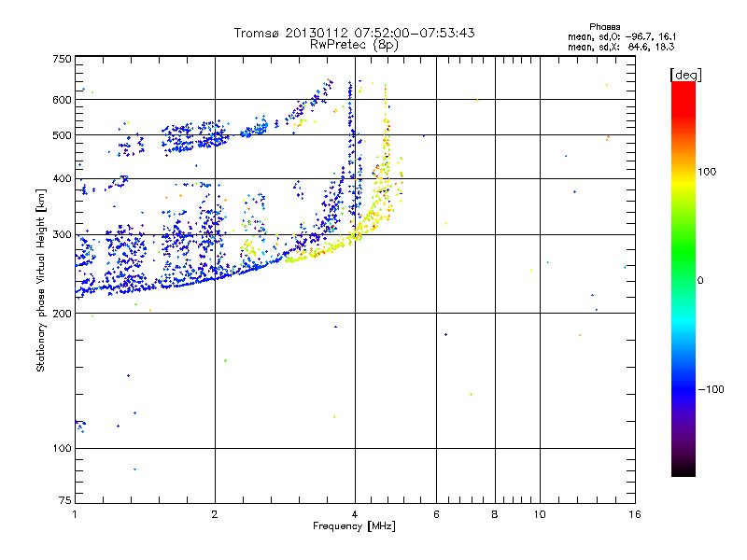
Task: Click y-axis tick label '200'
Action: [x=63, y=314]
